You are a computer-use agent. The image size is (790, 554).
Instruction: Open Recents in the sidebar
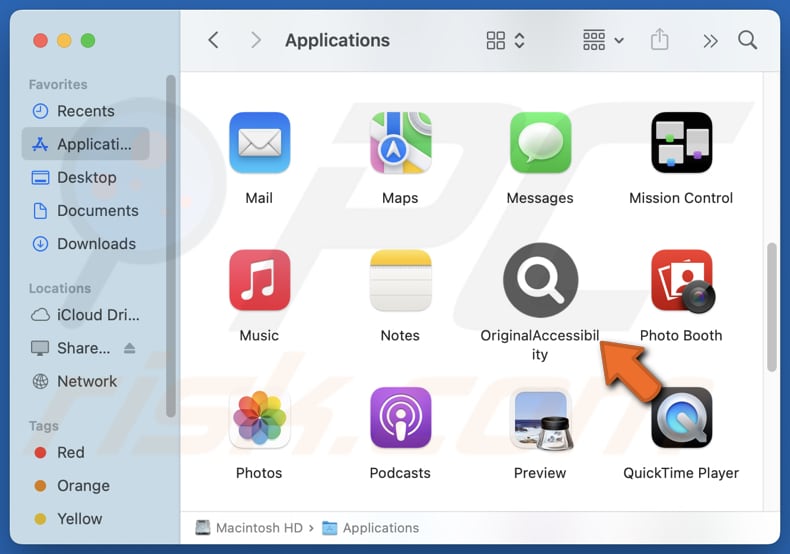(x=86, y=111)
